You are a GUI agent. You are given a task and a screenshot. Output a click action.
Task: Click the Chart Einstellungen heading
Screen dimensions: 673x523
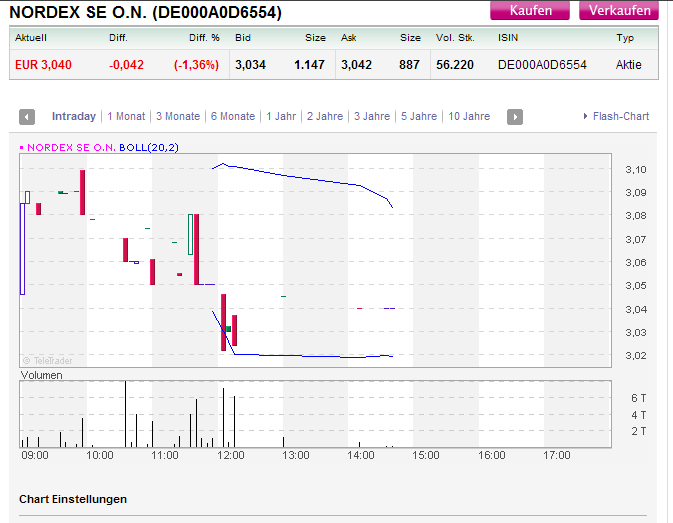point(73,499)
